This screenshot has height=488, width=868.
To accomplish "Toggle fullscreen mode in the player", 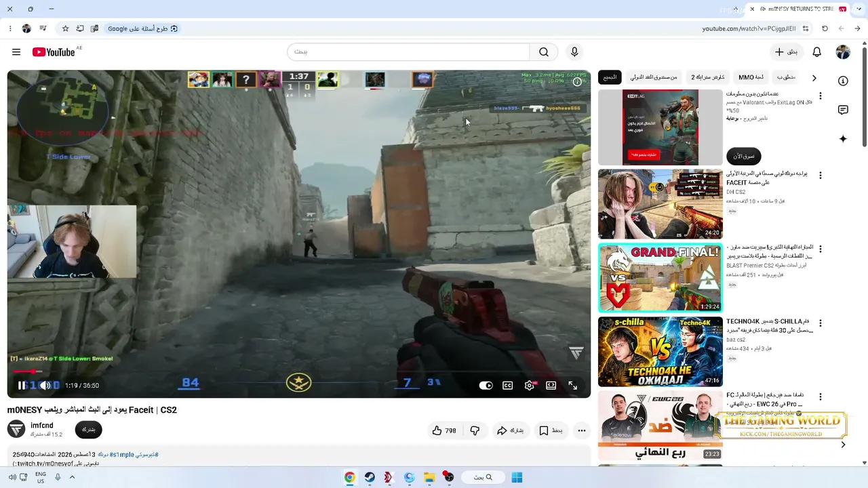I will pos(572,386).
